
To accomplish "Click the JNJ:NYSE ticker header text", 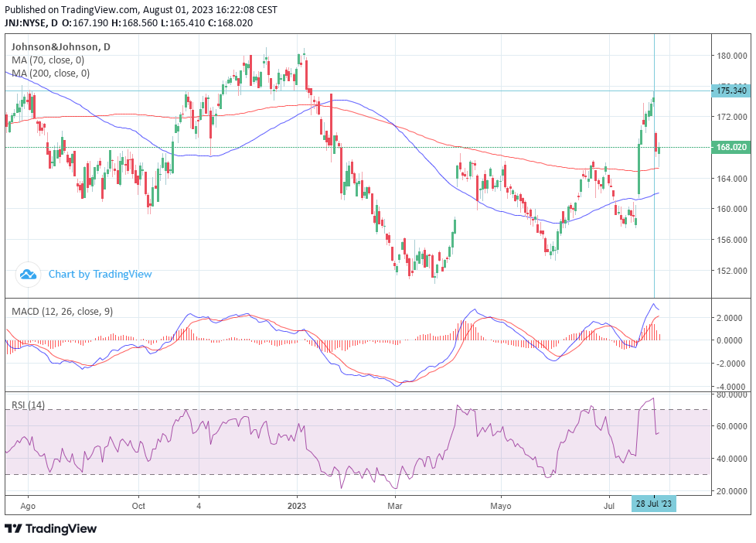I will (26, 22).
